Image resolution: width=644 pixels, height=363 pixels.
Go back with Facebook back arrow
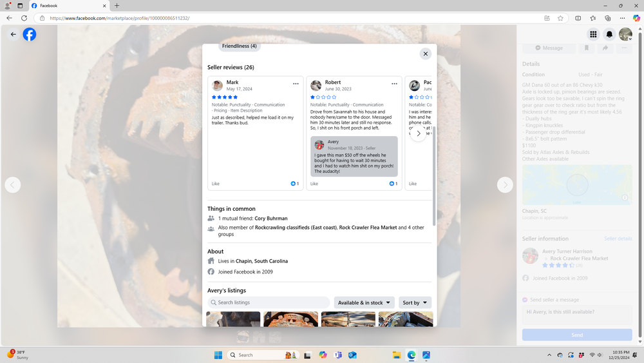pyautogui.click(x=13, y=35)
